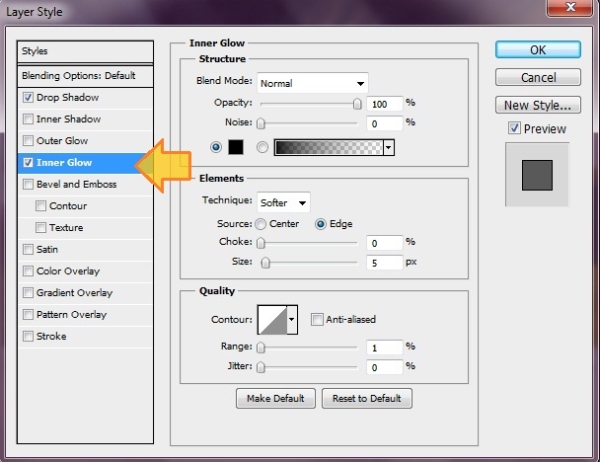Screen dimensions: 600x462
Task: Click the style preview thumbnail square
Action: coord(537,176)
